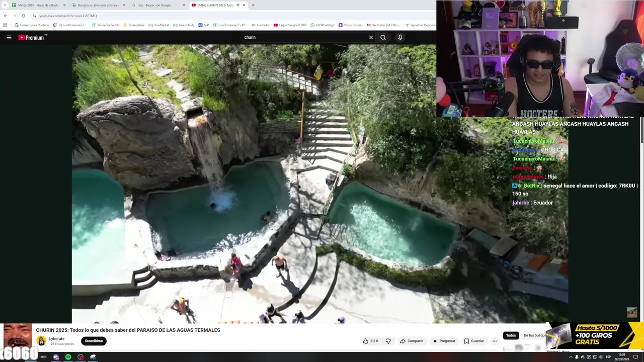
Task: Open Spotify from the taskbar
Action: click(x=68, y=357)
